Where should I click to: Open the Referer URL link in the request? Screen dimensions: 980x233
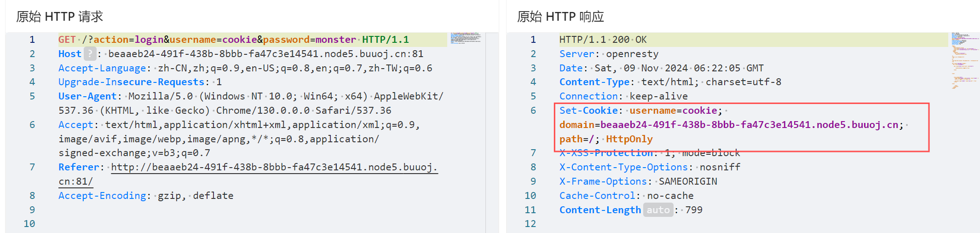point(274,167)
